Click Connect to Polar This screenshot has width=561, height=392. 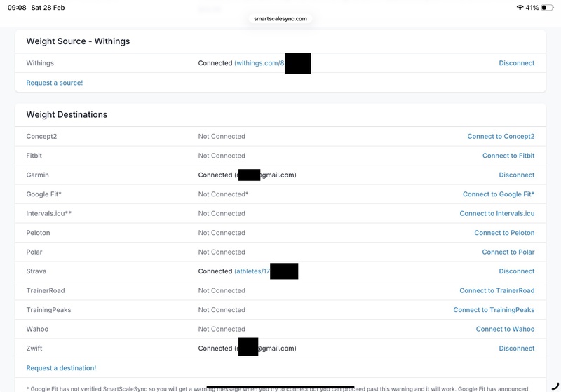[508, 252]
